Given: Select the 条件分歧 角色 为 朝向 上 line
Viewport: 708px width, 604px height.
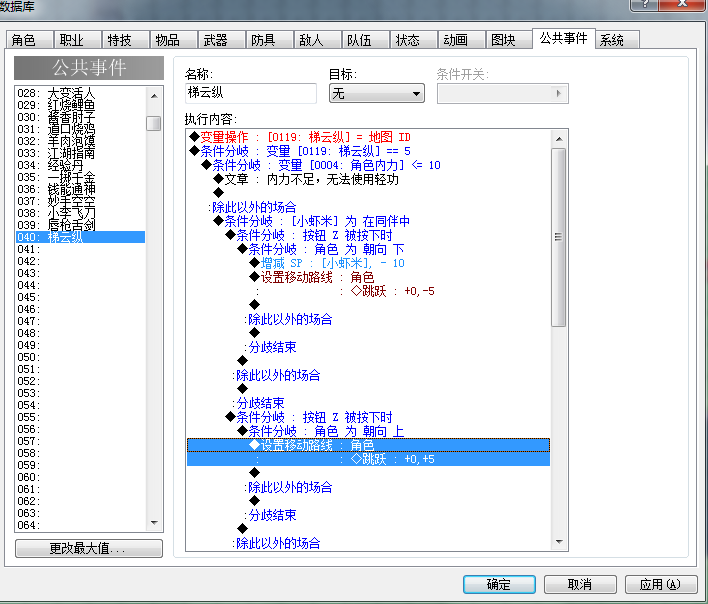Looking at the screenshot, I should click(x=368, y=431).
